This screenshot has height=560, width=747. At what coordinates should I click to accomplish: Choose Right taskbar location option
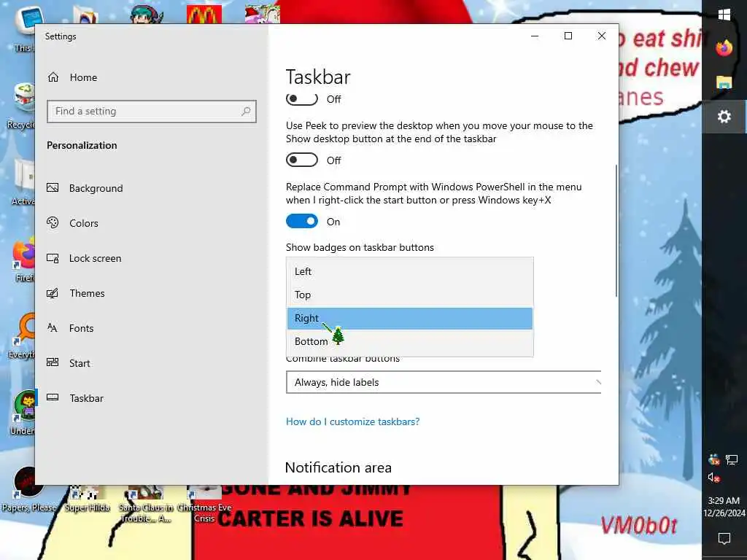pyautogui.click(x=410, y=318)
